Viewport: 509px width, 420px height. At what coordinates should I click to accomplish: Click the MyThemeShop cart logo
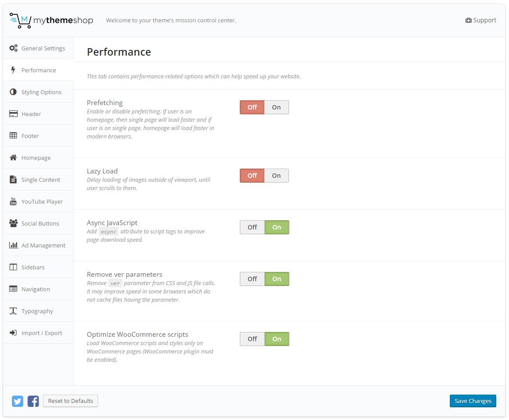point(21,21)
